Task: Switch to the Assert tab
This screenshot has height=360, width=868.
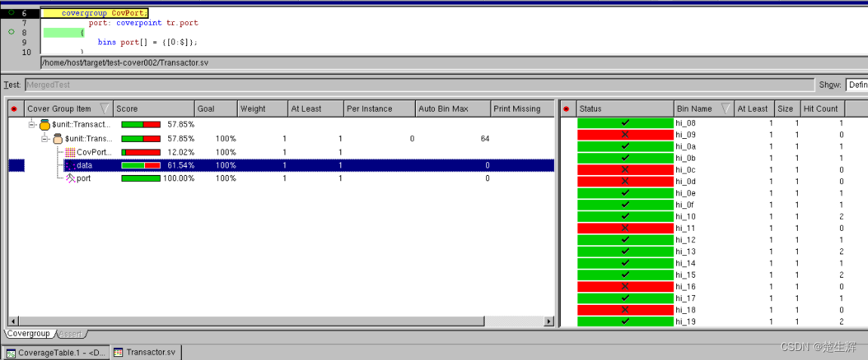Action: click(x=71, y=334)
